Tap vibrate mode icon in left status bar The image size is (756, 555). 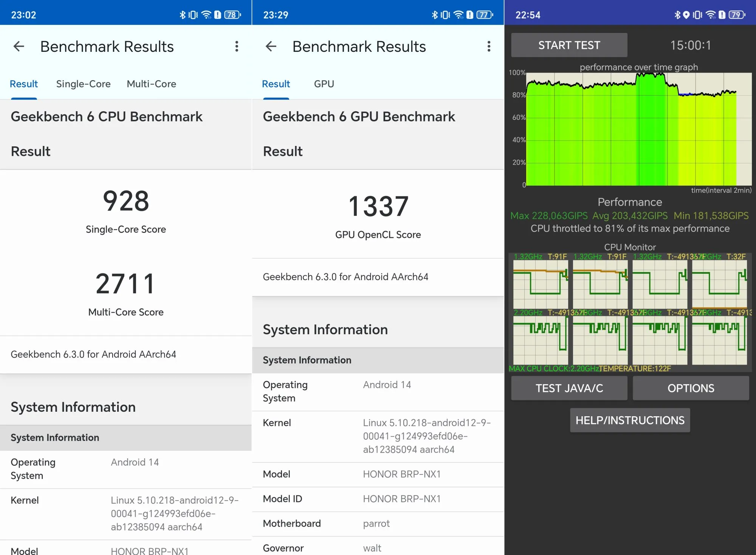pos(193,15)
